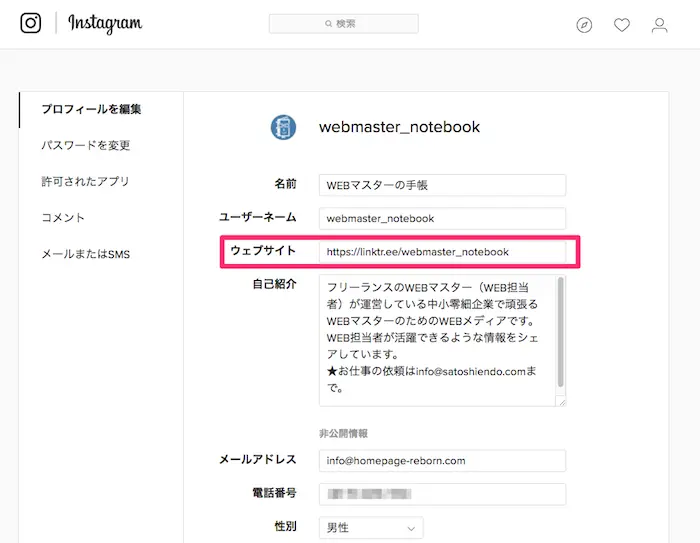This screenshot has height=543, width=700.
Task: Open profile via the person icon
Action: [x=659, y=25]
